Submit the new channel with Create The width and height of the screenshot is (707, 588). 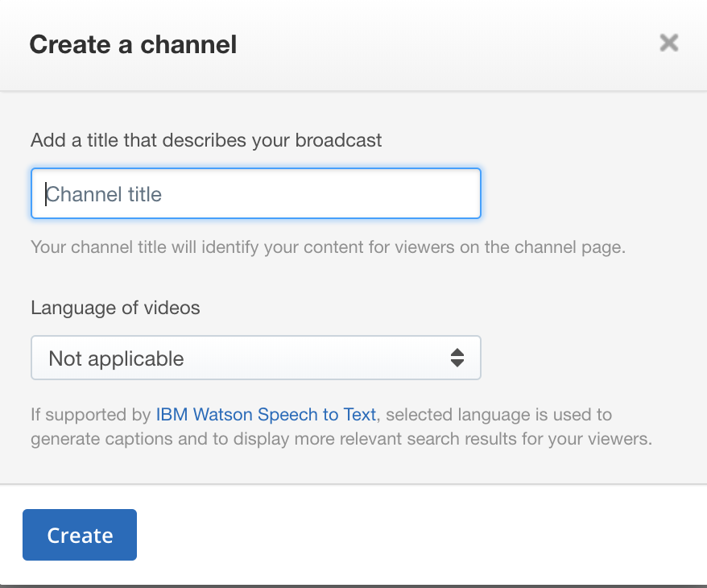[79, 534]
